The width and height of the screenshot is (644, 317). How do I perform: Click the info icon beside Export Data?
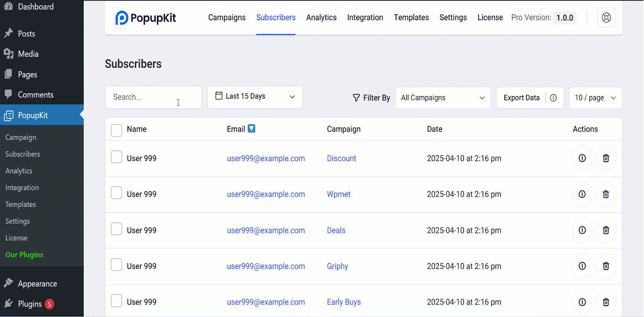pos(553,98)
